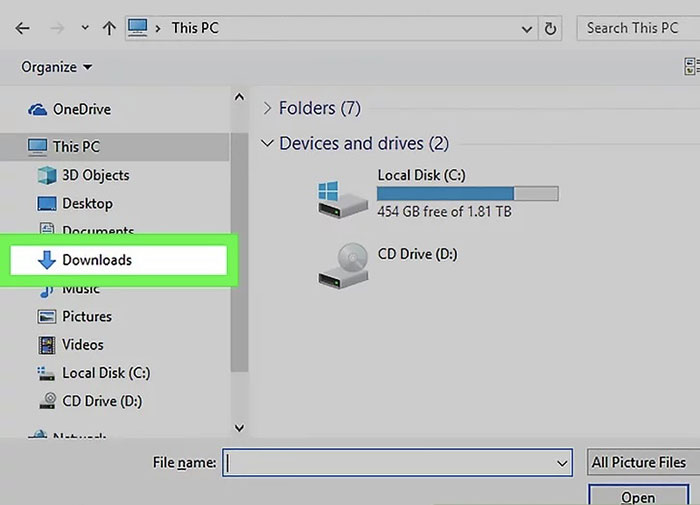The image size is (700, 505).
Task: Refresh the This PC view
Action: click(550, 29)
